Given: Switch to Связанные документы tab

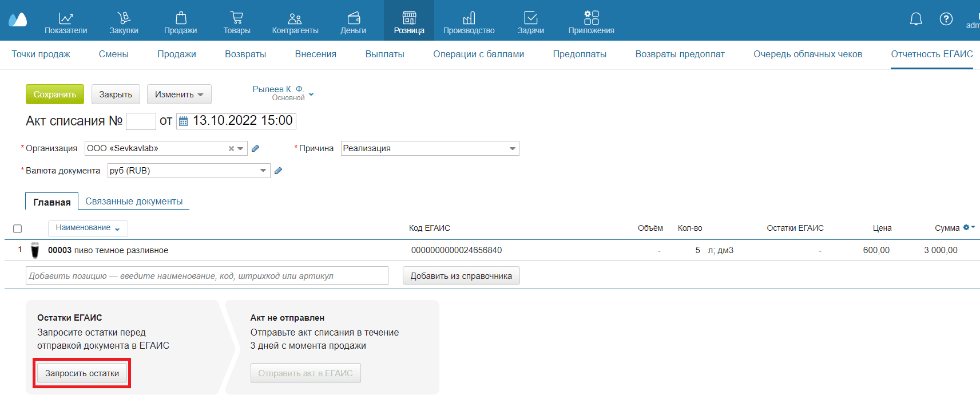Looking at the screenshot, I should (x=134, y=202).
